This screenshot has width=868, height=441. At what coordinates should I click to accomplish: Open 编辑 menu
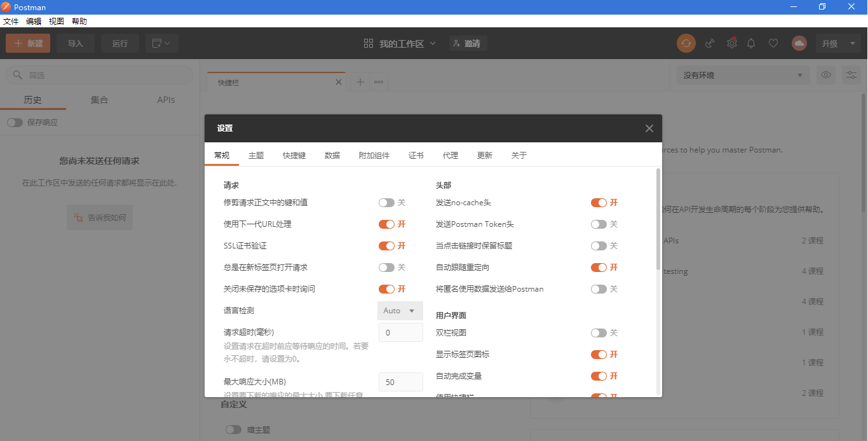[x=34, y=21]
